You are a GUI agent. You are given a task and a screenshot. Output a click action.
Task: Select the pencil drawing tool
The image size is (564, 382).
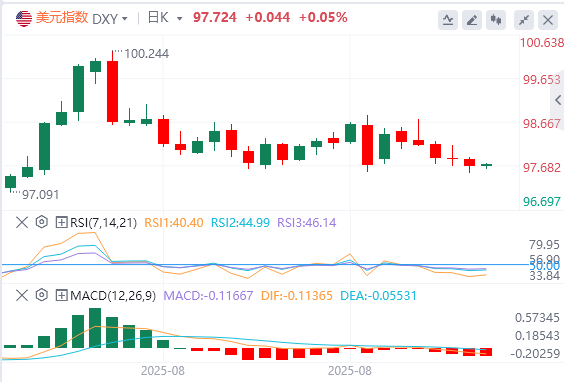pyautogui.click(x=472, y=20)
